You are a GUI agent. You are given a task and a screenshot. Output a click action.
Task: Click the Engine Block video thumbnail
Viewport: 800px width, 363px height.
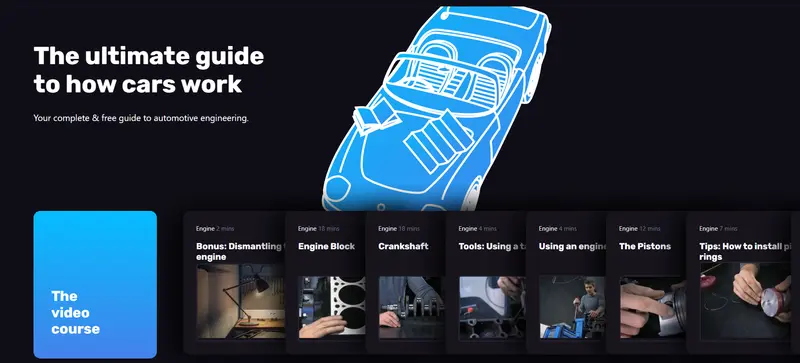click(332, 307)
